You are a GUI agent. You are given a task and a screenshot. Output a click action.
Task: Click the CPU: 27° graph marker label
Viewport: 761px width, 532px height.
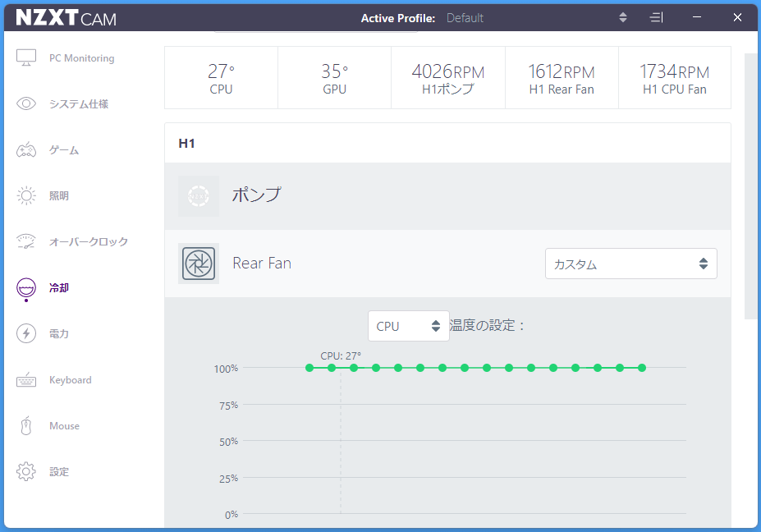coord(341,355)
